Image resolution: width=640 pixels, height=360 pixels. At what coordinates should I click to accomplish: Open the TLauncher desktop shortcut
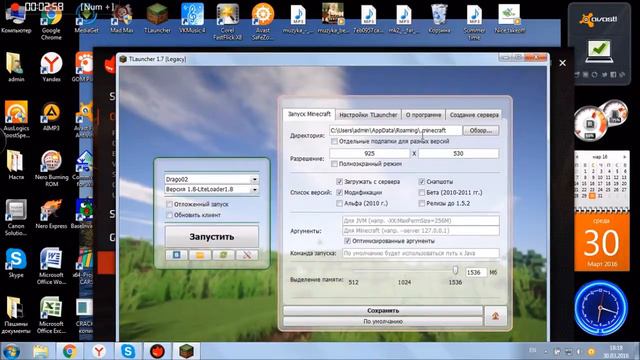click(157, 18)
